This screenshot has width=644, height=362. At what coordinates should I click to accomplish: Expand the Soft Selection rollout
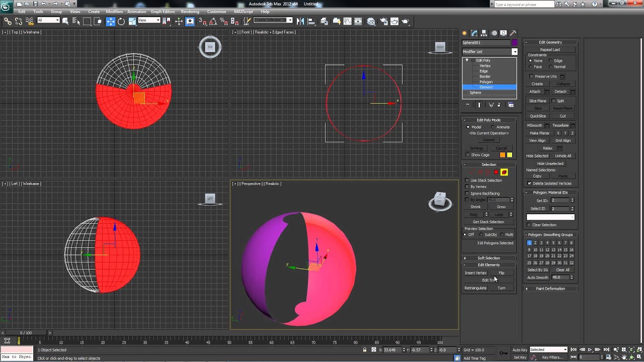489,258
